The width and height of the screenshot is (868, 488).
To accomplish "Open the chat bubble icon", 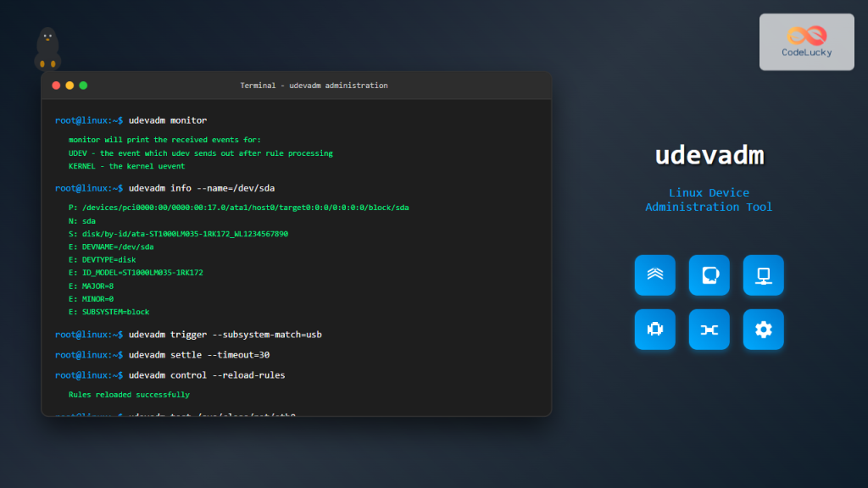I will [709, 274].
